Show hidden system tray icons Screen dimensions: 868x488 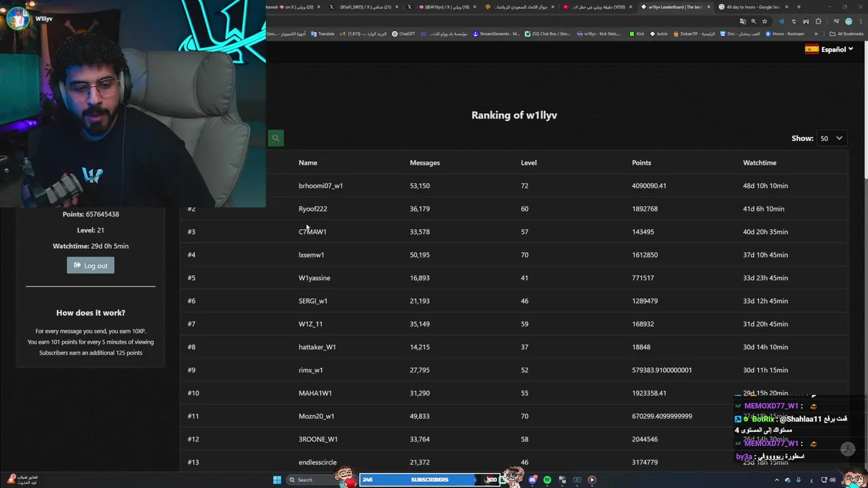777,480
